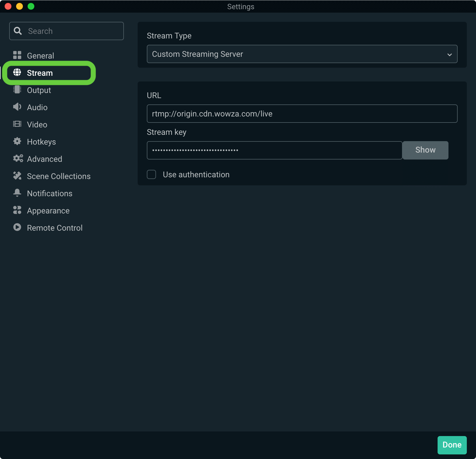Click the General grid icon
The height and width of the screenshot is (459, 476).
click(17, 55)
